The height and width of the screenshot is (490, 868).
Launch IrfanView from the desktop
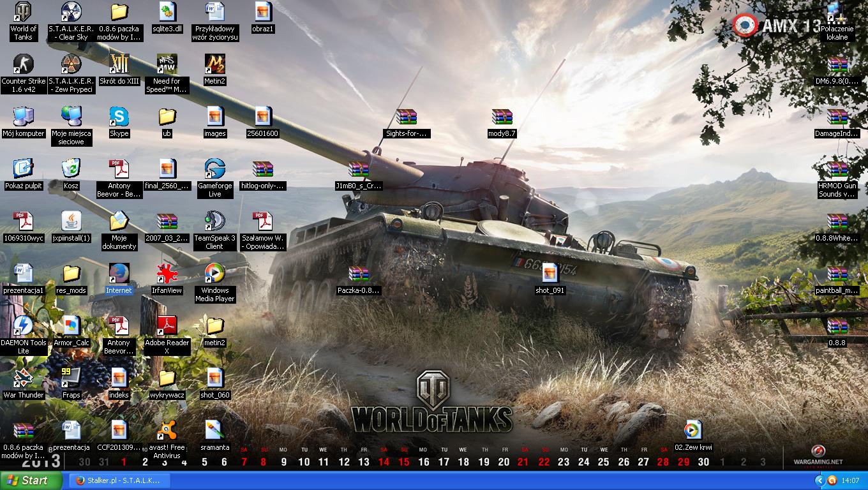click(167, 274)
